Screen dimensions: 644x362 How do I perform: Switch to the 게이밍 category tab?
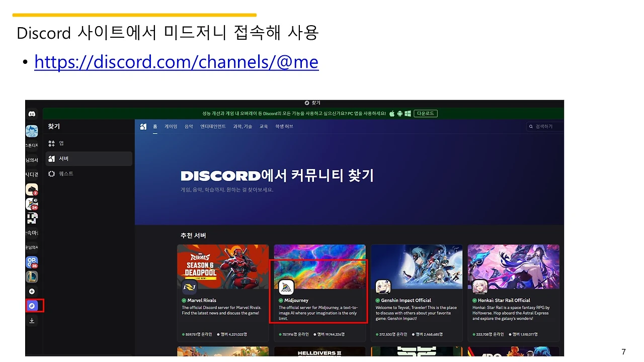pos(171,126)
